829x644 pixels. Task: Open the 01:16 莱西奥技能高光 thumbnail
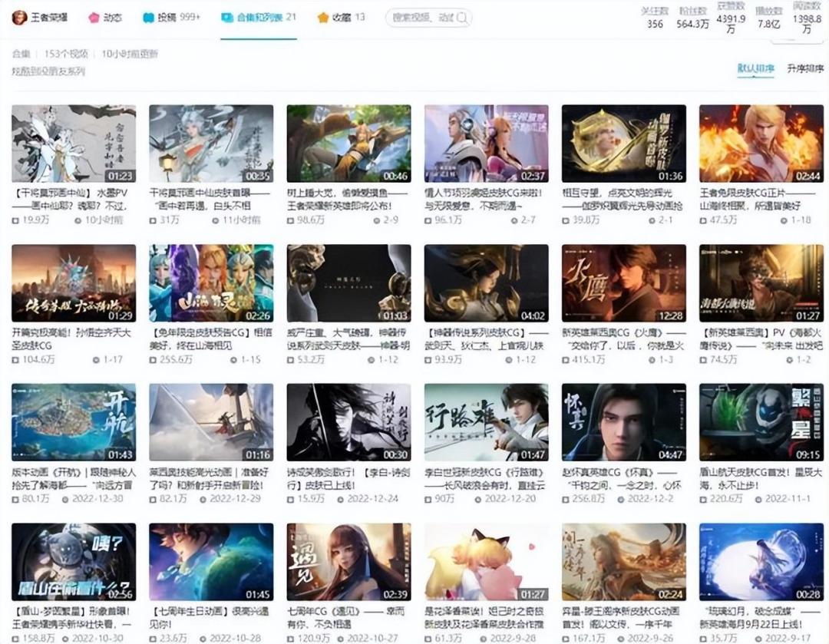tap(211, 422)
